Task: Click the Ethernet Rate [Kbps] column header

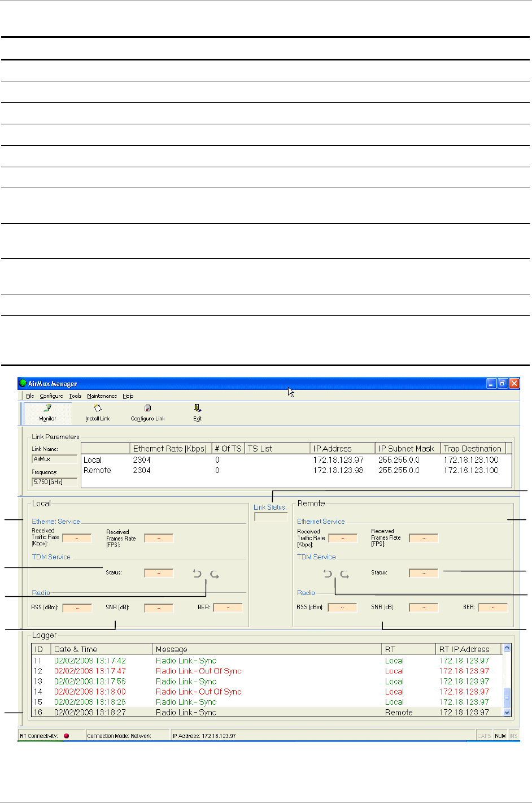Action: click(x=171, y=448)
